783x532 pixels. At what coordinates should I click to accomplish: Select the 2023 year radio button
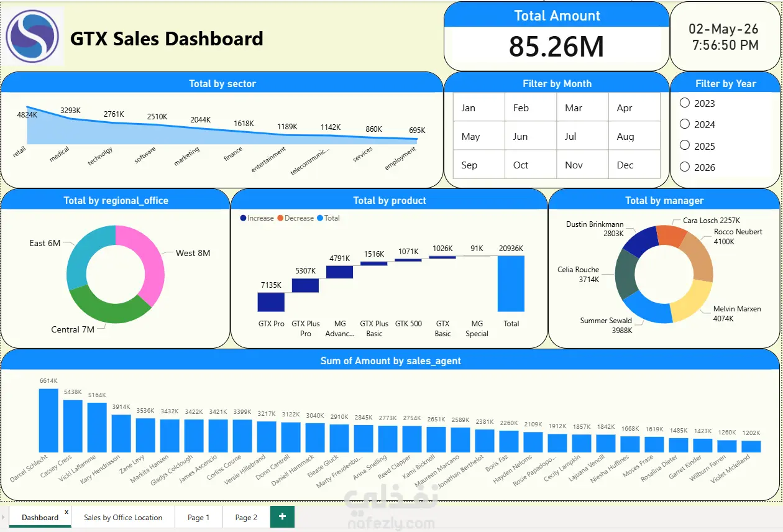point(685,103)
